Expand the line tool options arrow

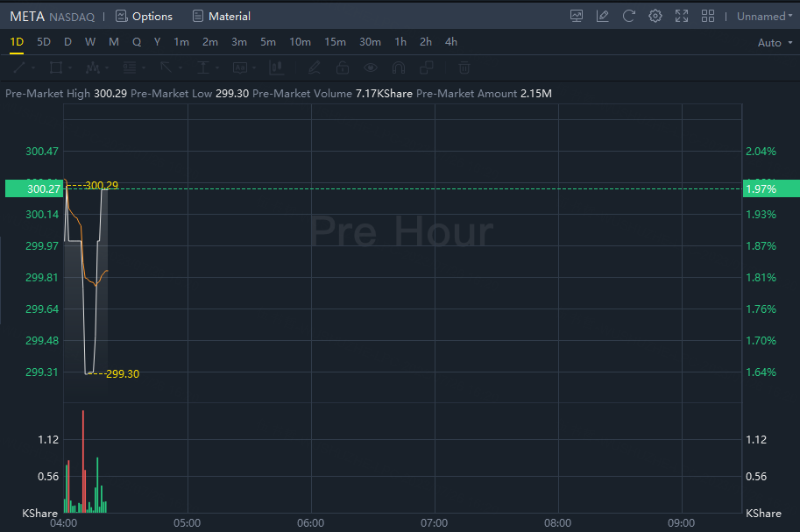click(x=33, y=67)
